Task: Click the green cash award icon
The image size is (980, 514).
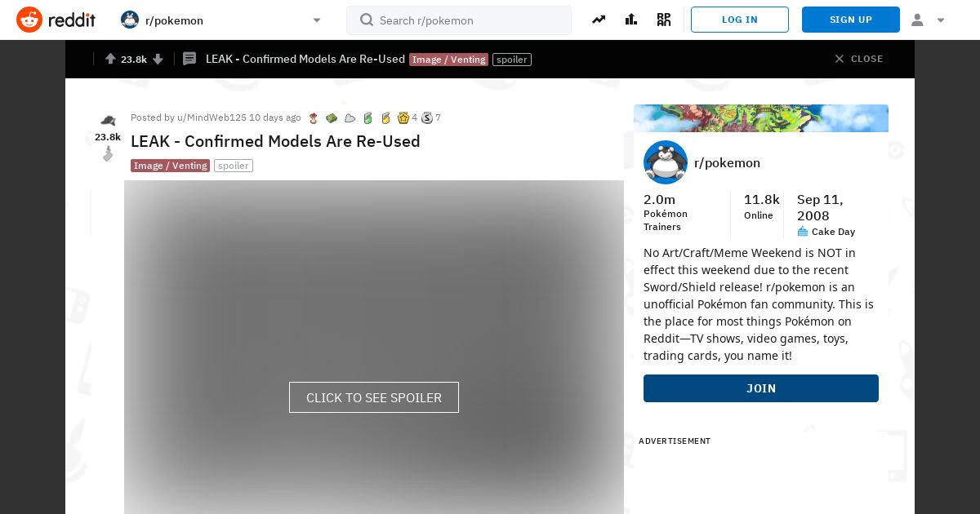Action: point(332,118)
